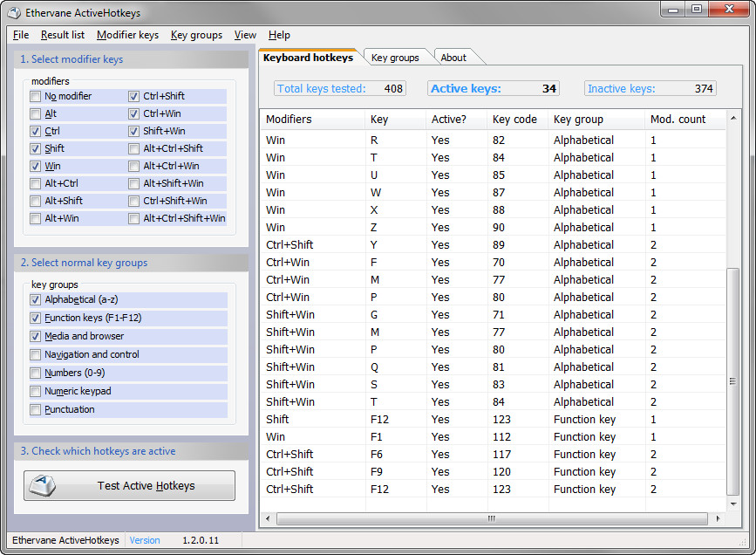
Task: Click the vertical scrollbar up arrow
Action: pos(732,118)
